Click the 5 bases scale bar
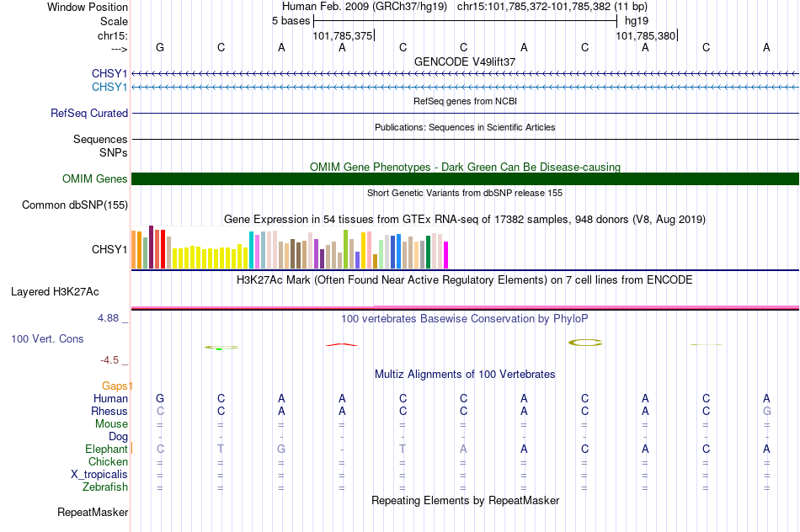Viewport: 800px width, 532px height. pyautogui.click(x=466, y=21)
